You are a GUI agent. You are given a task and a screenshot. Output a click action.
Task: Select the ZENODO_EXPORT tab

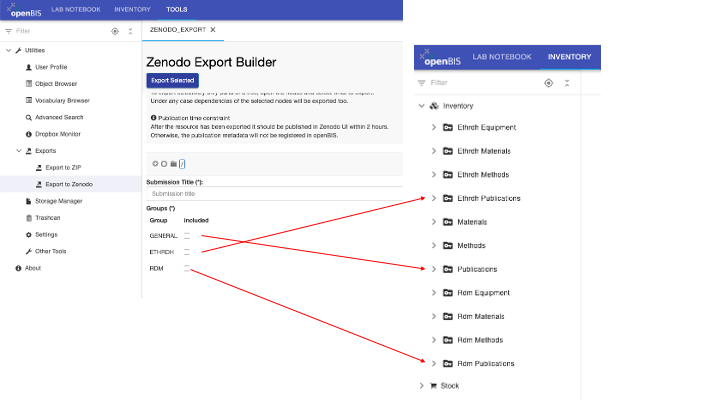click(x=178, y=30)
